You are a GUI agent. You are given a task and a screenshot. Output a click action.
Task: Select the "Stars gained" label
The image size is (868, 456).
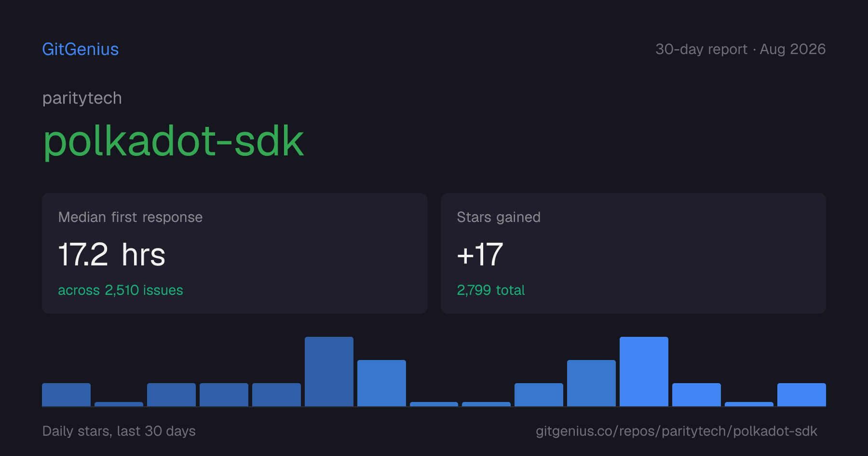point(499,217)
